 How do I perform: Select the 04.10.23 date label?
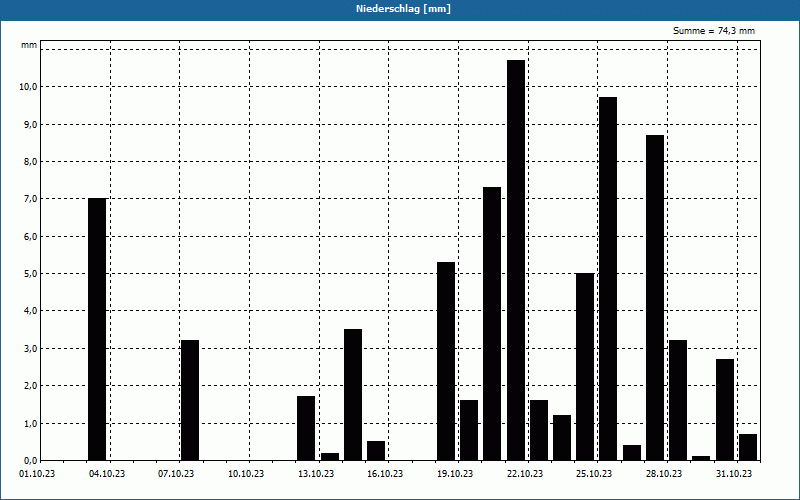107,474
